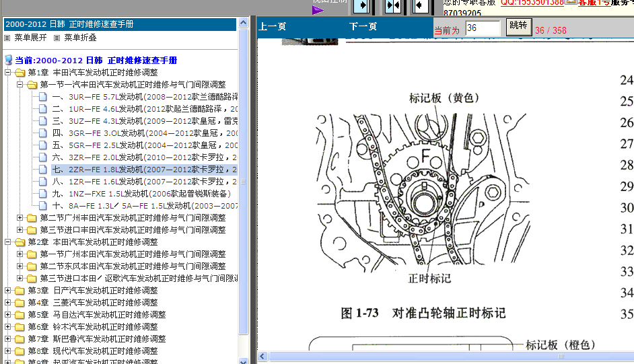
Task: Open the QQ:1553501388 support link
Action: 532,3
